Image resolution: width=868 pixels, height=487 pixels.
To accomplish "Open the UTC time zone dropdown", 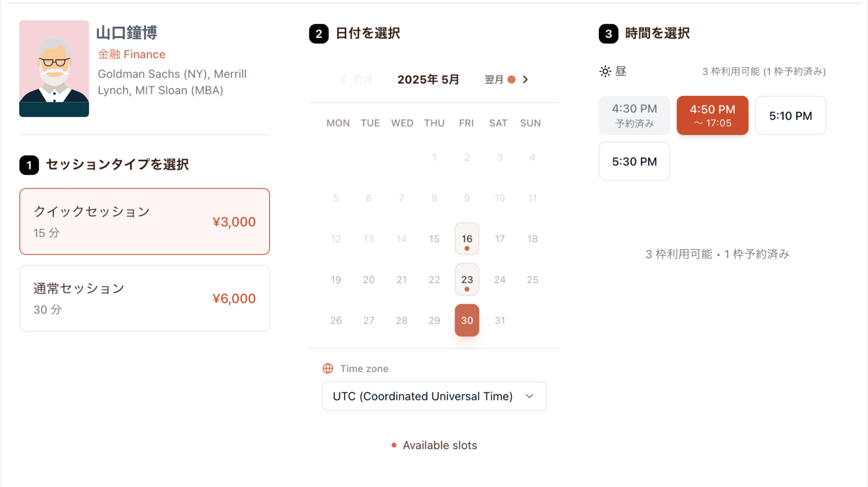I will click(x=434, y=396).
